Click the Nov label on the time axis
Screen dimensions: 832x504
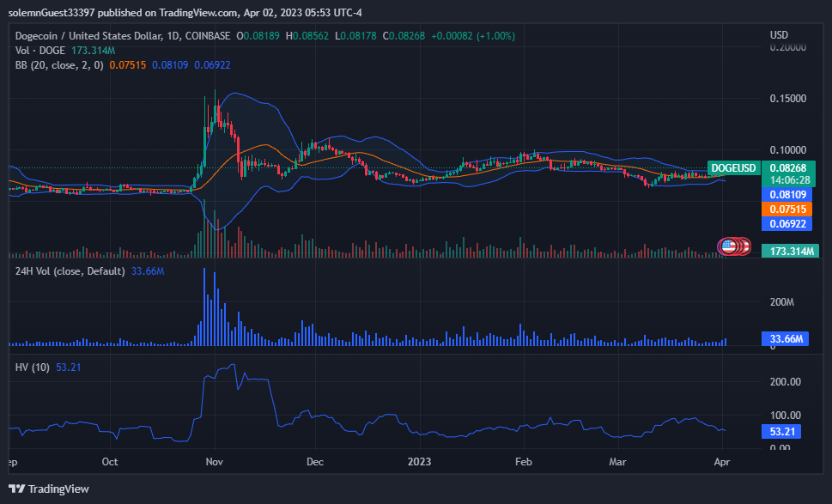[x=216, y=460]
